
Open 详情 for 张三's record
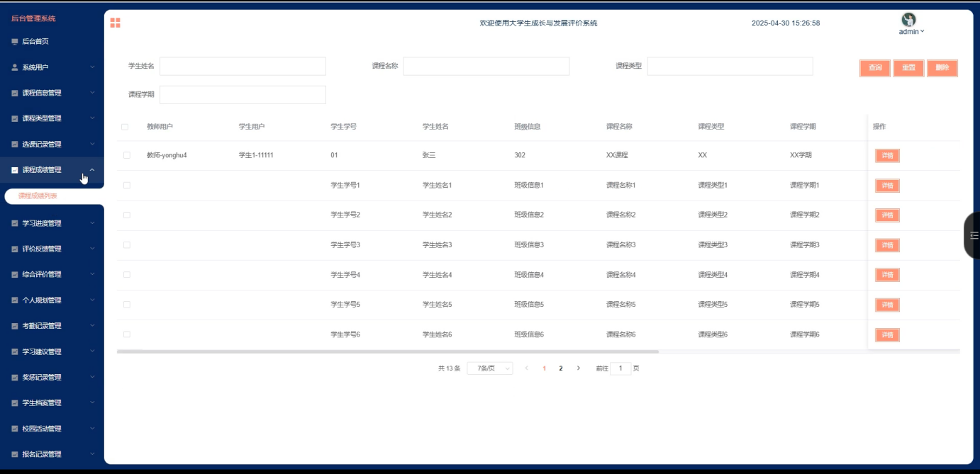tap(887, 155)
